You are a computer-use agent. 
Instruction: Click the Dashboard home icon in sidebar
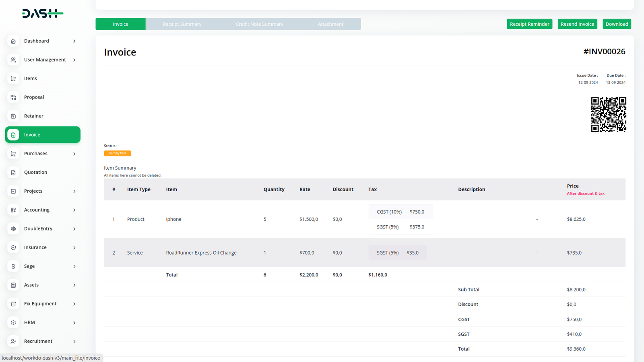tap(13, 41)
